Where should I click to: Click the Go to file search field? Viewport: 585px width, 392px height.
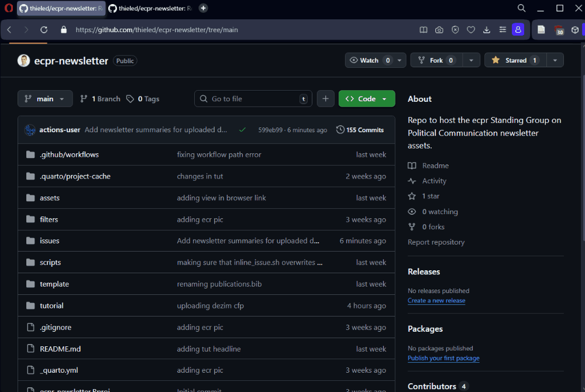point(253,99)
